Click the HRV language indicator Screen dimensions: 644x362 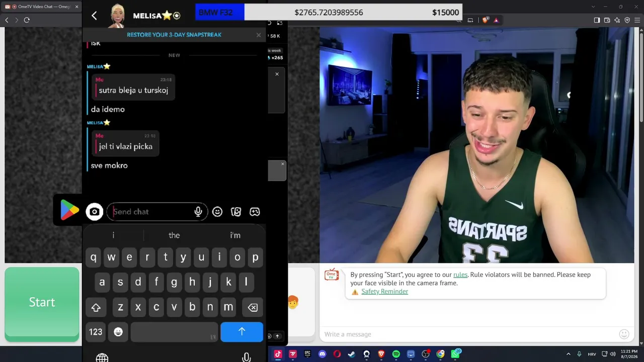tap(592, 354)
